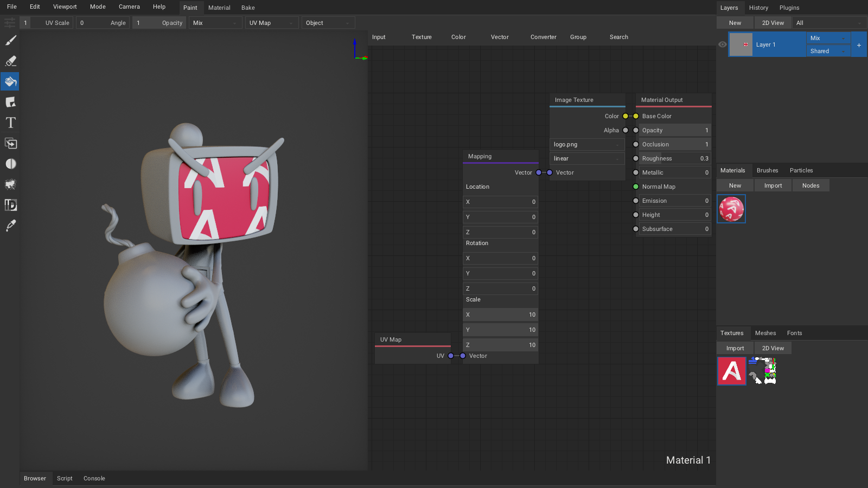This screenshot has width=868, height=488.
Task: Open the UV Map dropdown
Action: (x=271, y=23)
